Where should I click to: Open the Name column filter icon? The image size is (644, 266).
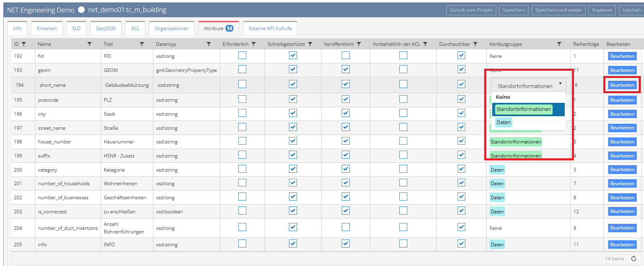pos(89,44)
